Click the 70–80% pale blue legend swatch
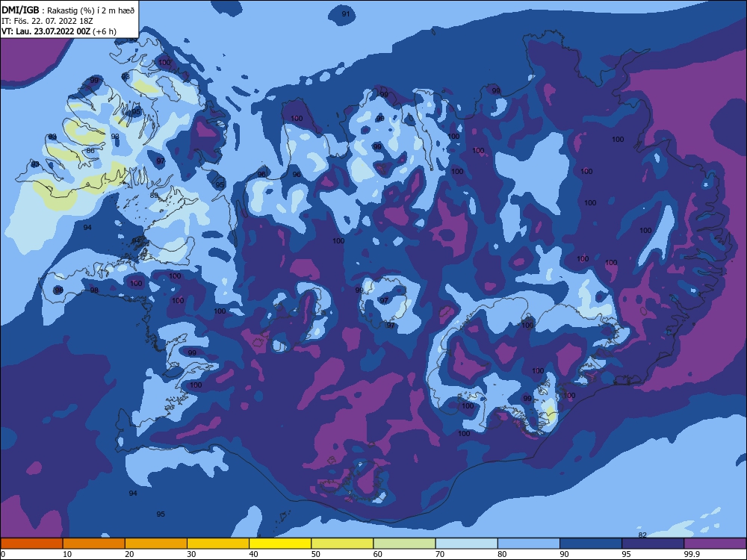The height and width of the screenshot is (560, 747). [466, 544]
